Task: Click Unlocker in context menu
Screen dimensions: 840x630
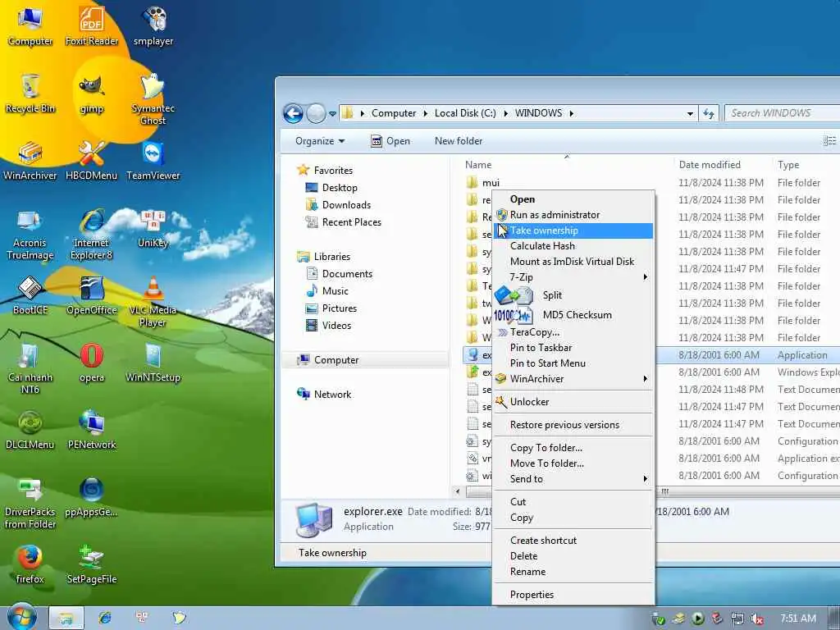Action: [573, 402]
